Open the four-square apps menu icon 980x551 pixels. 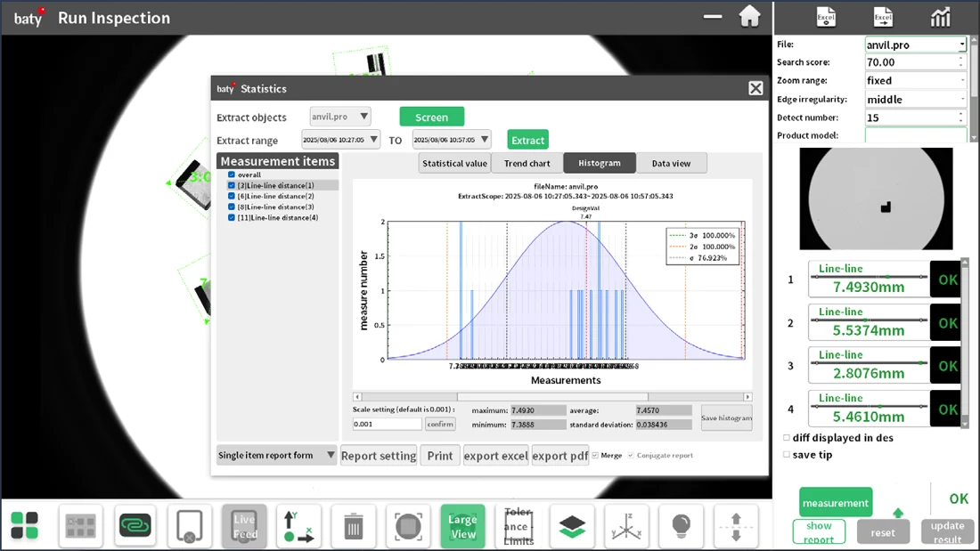coord(24,525)
